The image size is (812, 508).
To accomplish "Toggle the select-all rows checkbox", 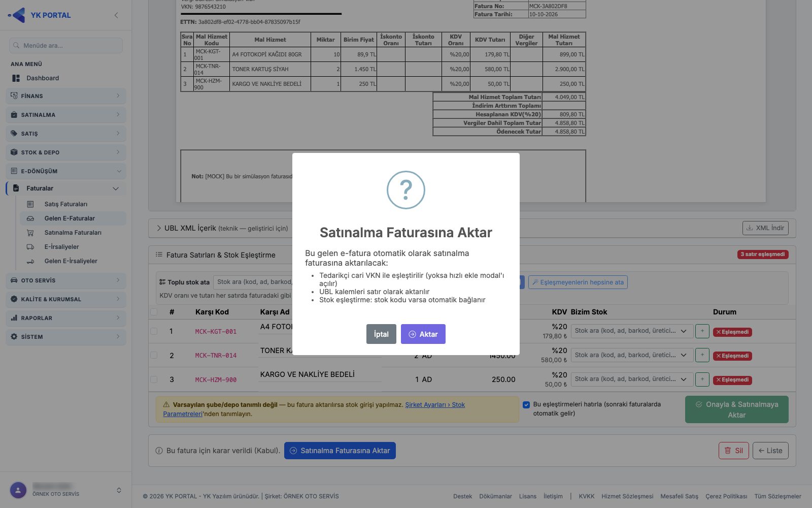I will click(154, 312).
